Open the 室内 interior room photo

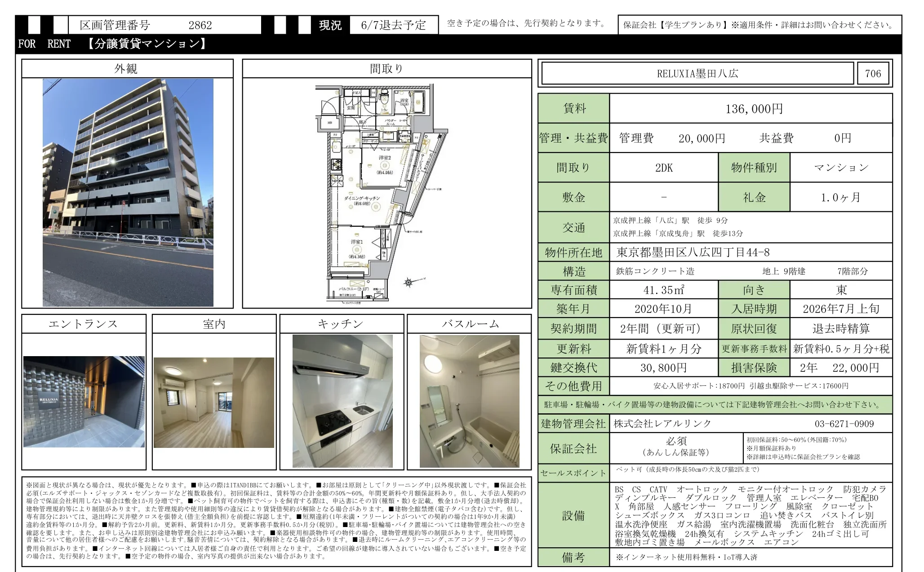[214, 402]
